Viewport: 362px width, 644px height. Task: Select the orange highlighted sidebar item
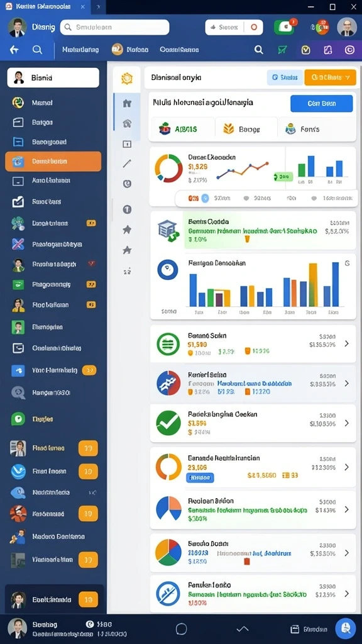pos(53,162)
